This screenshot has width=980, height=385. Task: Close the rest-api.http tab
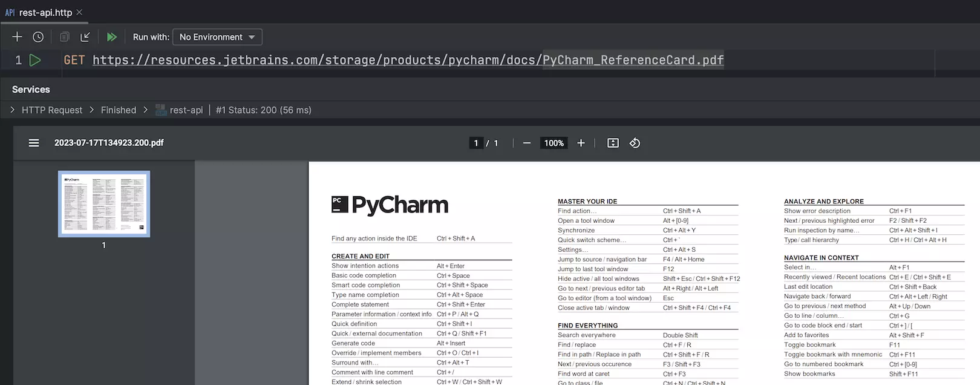(79, 12)
